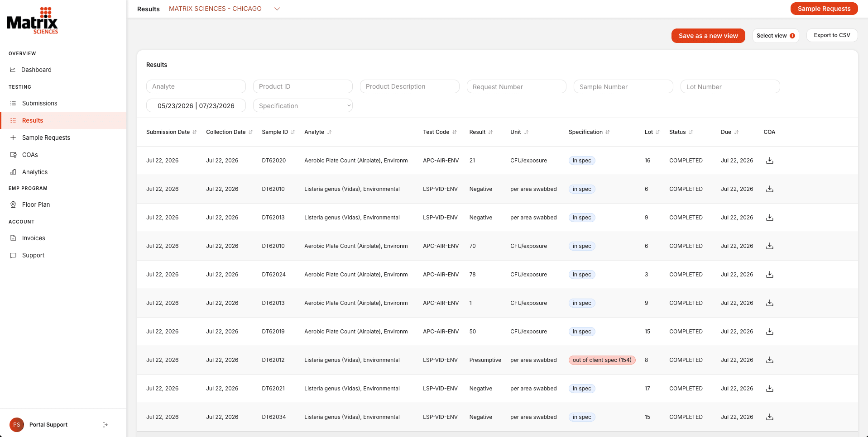Download COA for DT62013 Aerobic Plate Count row

point(770,303)
